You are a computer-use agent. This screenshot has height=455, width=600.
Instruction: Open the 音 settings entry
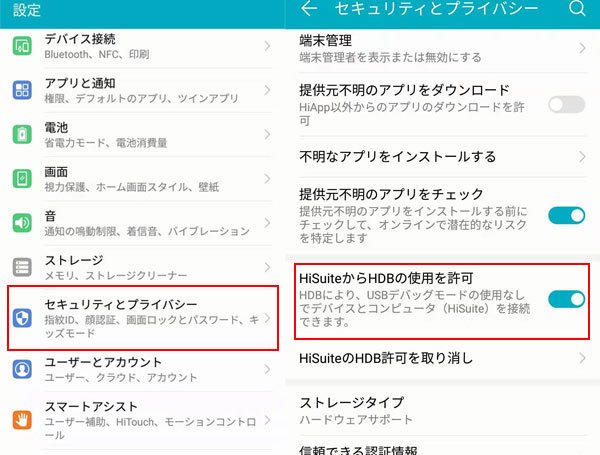142,223
